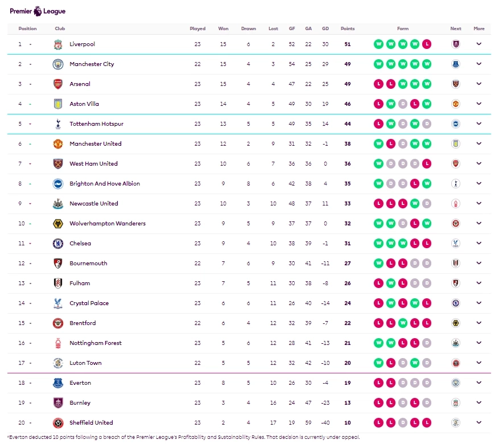Open the Brighton And Hove Albion link

[104, 184]
